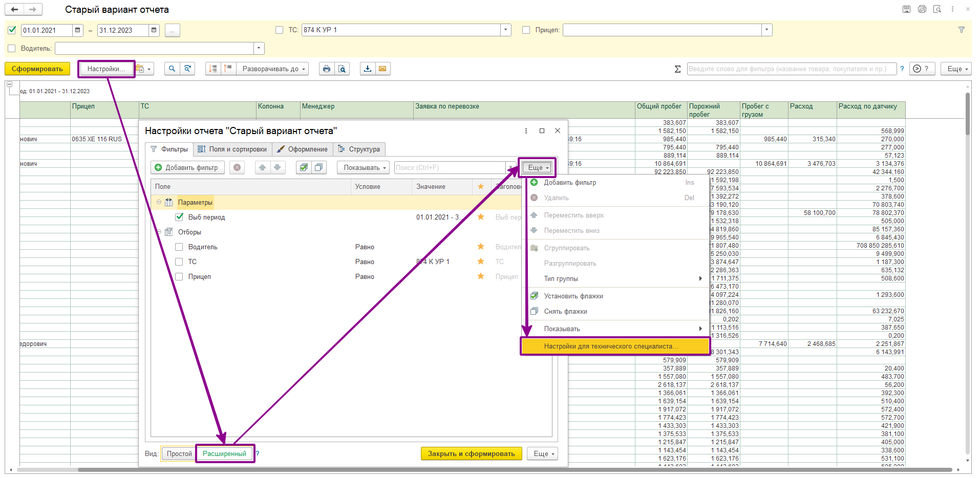Click the yellow Сформировать button
980x478 pixels.
pos(37,69)
